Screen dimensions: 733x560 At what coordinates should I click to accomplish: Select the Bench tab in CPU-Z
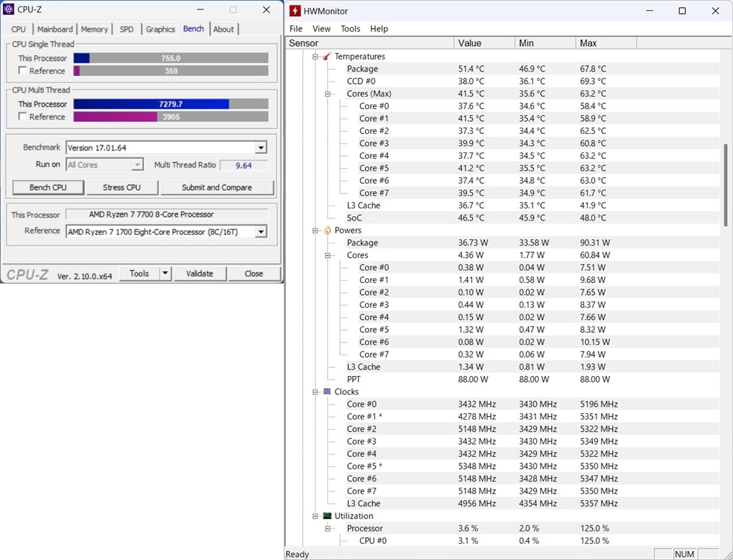point(193,29)
